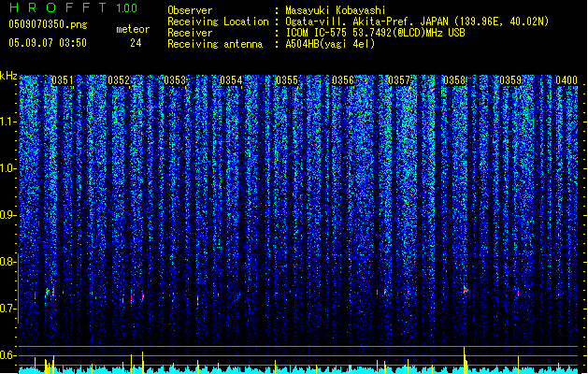Viewport: 588px width, 374px height.
Task: Click the 1.1 kHz axis label
Action: [8, 122]
